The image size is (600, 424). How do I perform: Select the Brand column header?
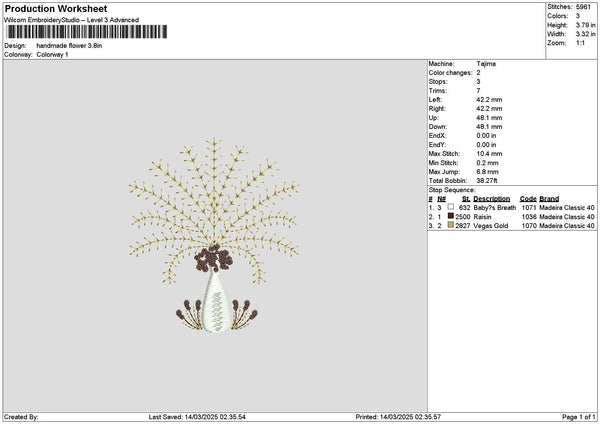549,199
